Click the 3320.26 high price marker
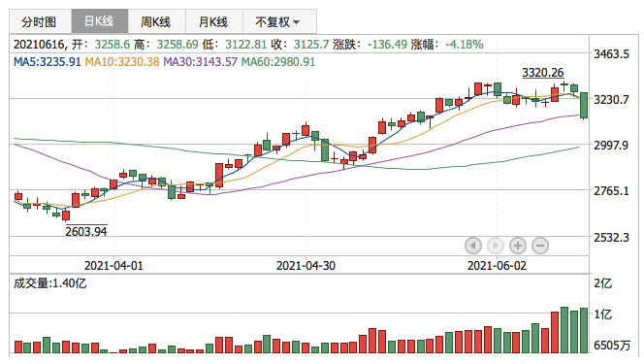Screen dimensions: 644x364 pos(542,73)
